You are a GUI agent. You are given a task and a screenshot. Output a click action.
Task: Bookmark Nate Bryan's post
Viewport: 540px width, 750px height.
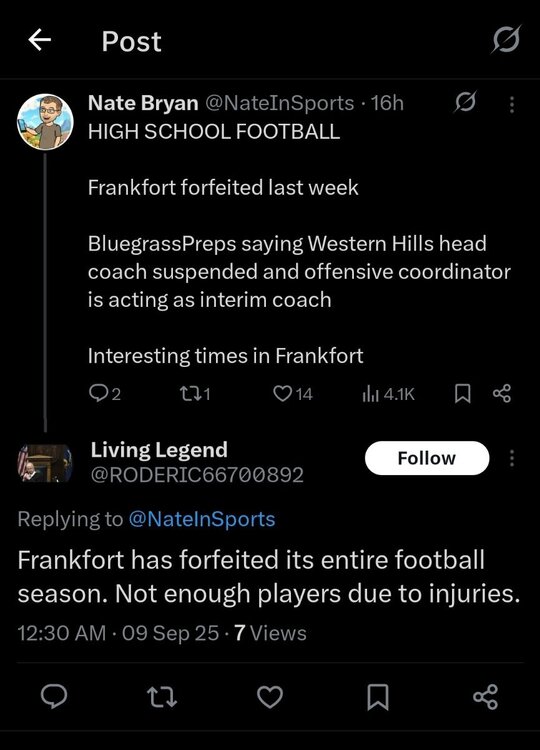click(x=462, y=394)
